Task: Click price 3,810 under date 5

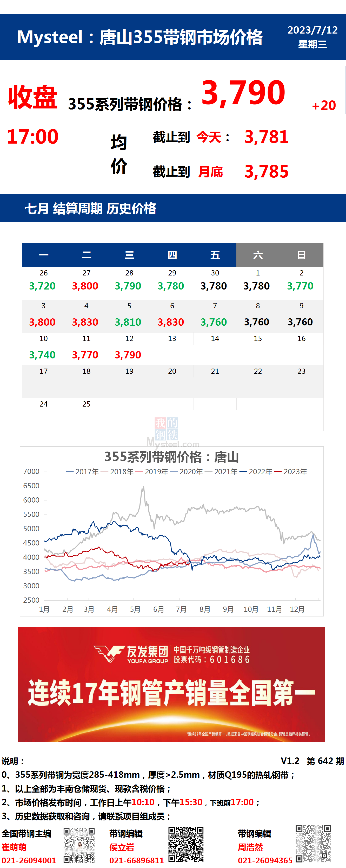Action: [x=128, y=323]
